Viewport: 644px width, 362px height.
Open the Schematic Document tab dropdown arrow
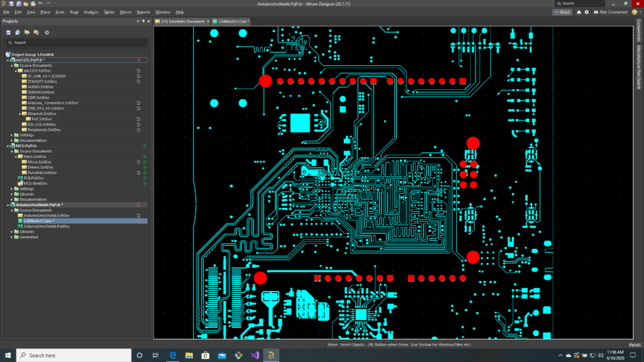coord(208,21)
